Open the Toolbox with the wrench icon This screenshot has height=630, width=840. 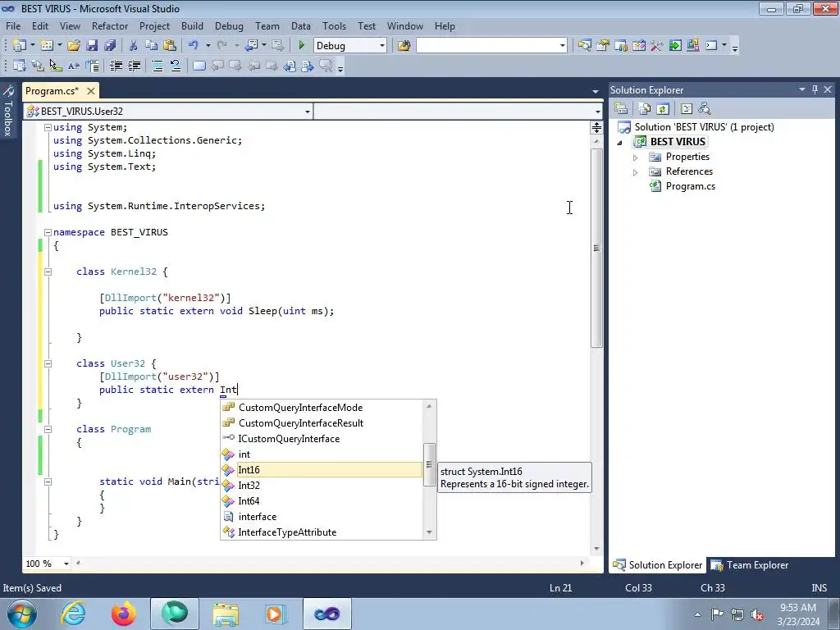(657, 46)
